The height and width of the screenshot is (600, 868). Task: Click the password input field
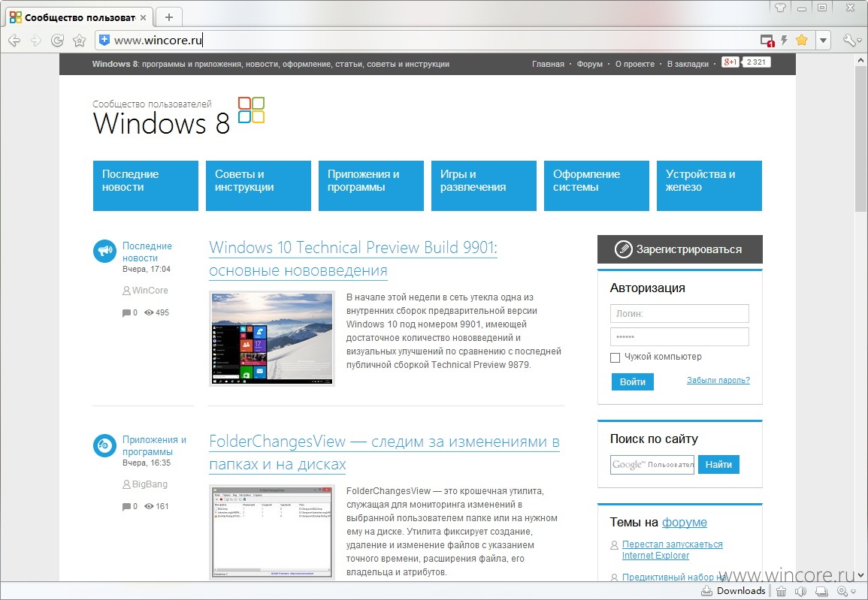(679, 336)
